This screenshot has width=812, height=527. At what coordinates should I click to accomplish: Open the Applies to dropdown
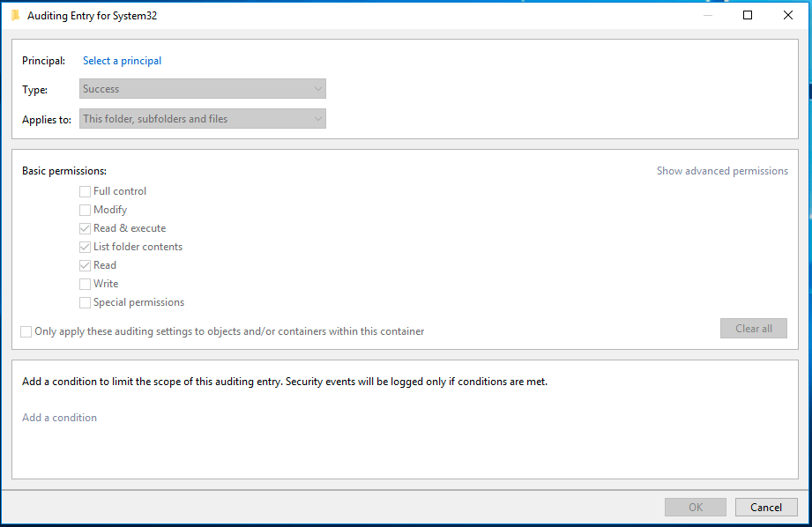point(203,119)
